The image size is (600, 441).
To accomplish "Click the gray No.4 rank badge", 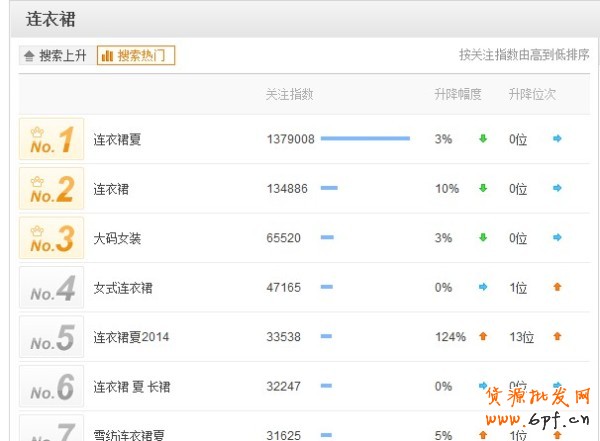I will 51,288.
